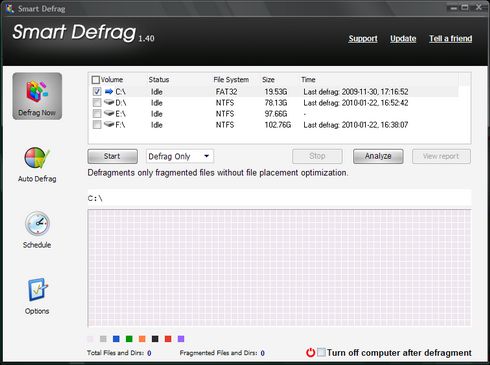The height and width of the screenshot is (365, 490).
Task: Select the 19.53G size cell
Action: (x=276, y=92)
